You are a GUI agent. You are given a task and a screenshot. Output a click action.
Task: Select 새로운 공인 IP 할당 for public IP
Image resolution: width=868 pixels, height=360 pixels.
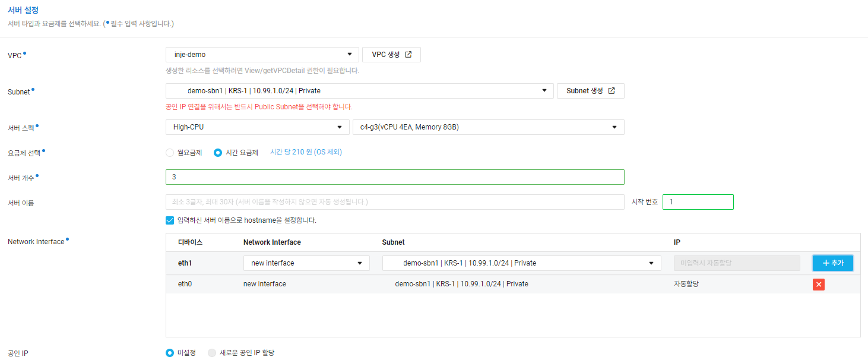click(x=212, y=352)
